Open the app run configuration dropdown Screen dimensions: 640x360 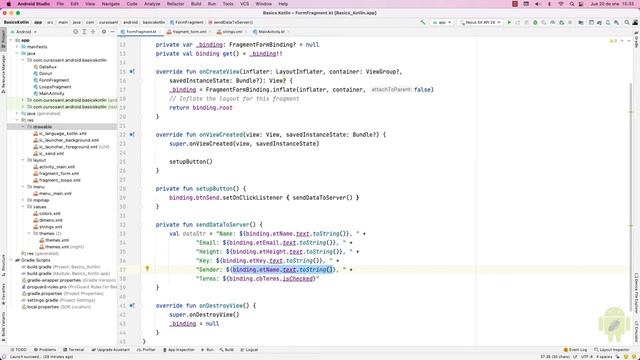442,22
